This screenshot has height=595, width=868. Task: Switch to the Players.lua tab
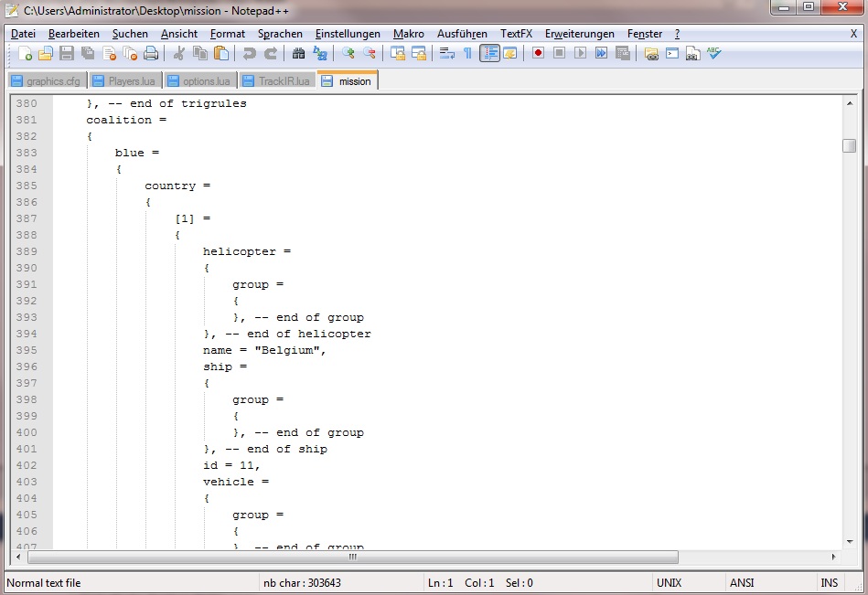click(125, 80)
